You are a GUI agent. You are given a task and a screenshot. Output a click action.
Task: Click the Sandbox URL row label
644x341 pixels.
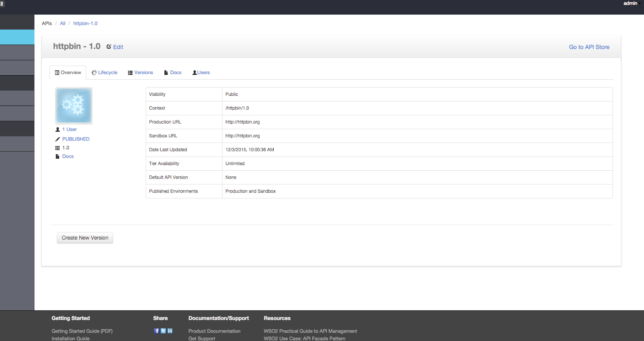coord(163,136)
